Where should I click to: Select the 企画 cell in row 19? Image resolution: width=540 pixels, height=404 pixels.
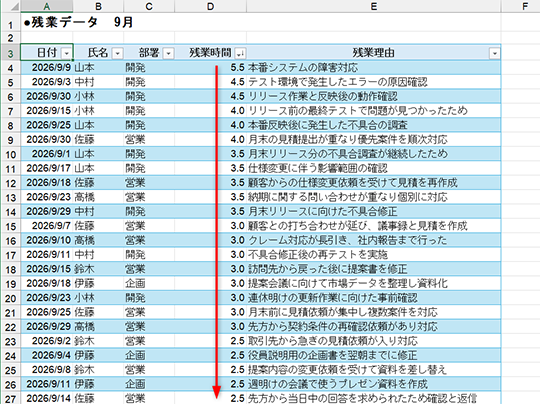(149, 283)
